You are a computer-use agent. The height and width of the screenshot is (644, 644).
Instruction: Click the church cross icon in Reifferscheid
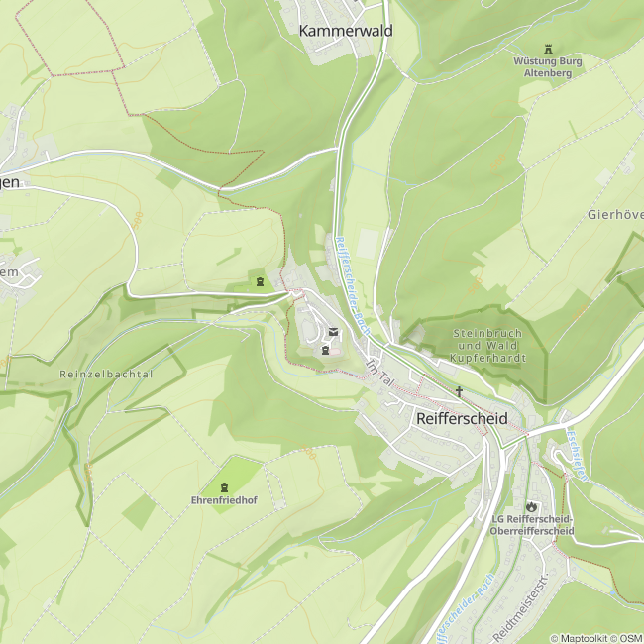[459, 391]
